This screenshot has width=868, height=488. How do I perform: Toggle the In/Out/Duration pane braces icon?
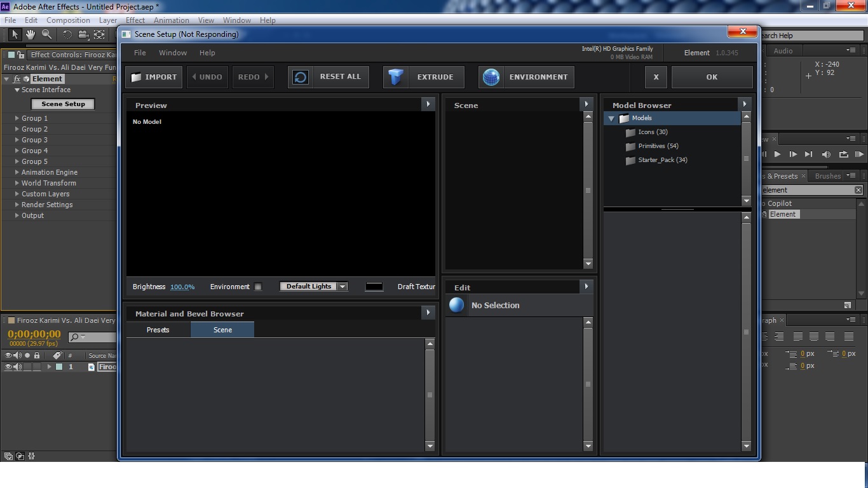pyautogui.click(x=31, y=456)
